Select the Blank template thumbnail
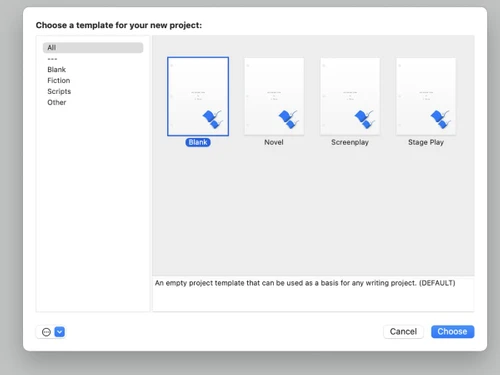The image size is (500, 375). [198, 96]
